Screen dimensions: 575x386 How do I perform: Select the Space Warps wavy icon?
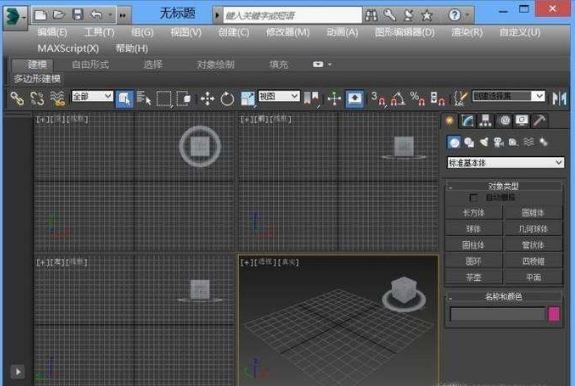[x=528, y=142]
